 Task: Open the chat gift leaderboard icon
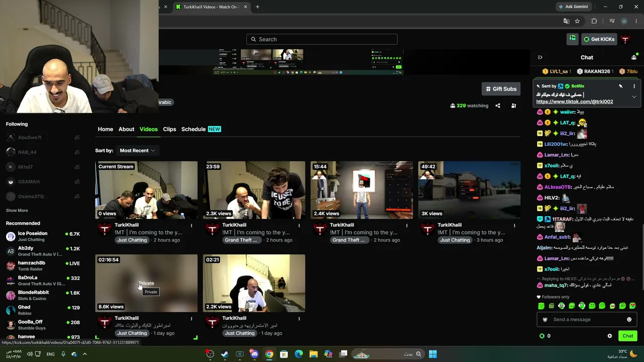tap(634, 57)
